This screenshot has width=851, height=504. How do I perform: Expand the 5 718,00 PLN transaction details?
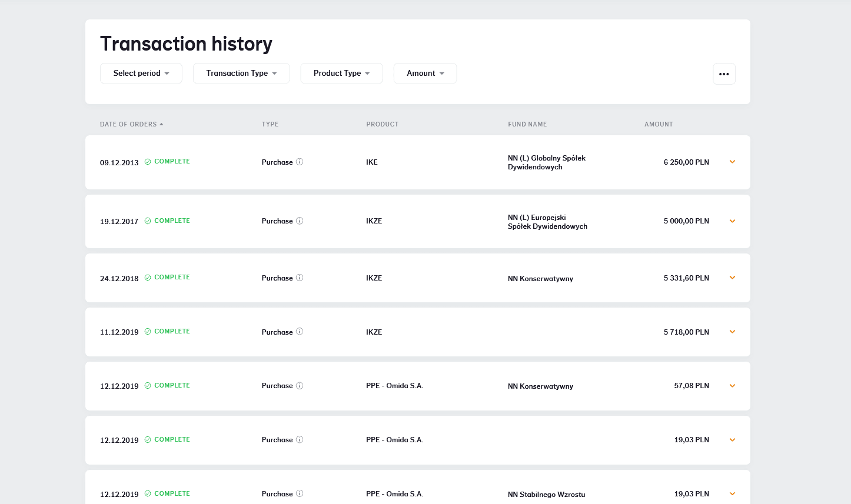(x=732, y=332)
